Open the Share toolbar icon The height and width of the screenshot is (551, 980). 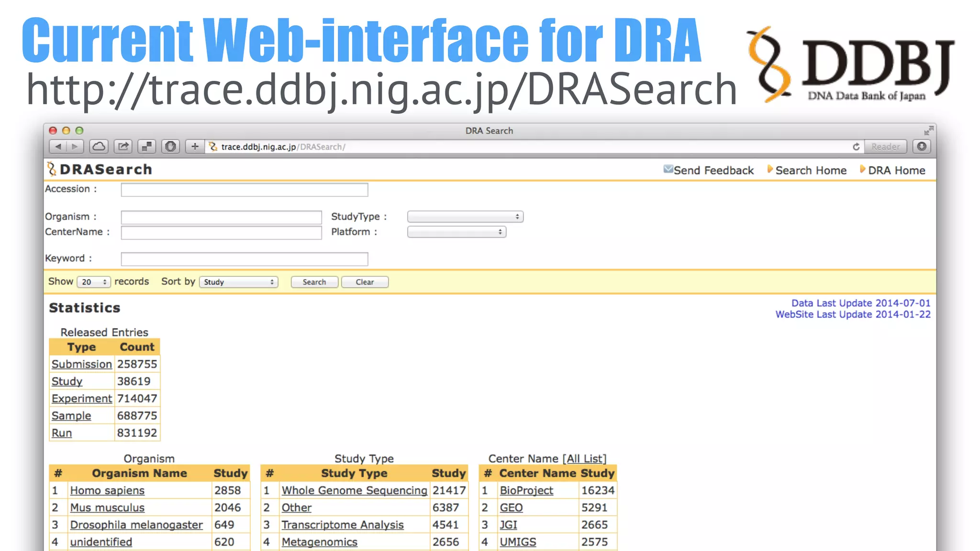point(123,147)
